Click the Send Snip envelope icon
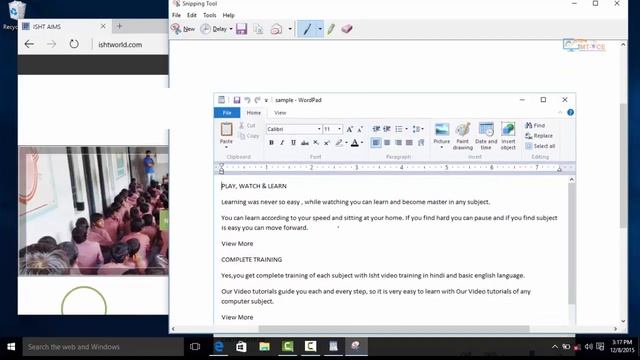This screenshot has height=360, width=640. [276, 29]
